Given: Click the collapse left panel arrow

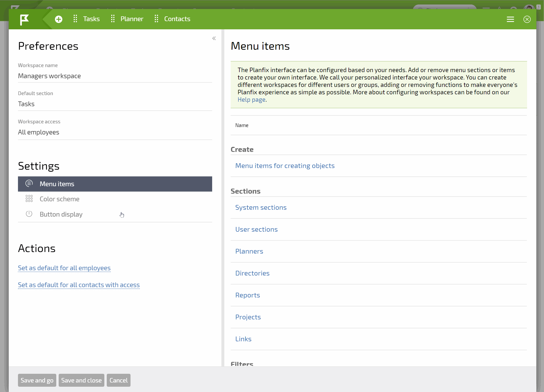Looking at the screenshot, I should click(214, 38).
